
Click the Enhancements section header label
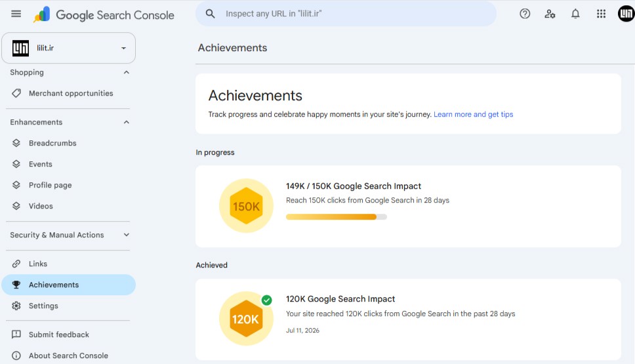pyautogui.click(x=36, y=122)
